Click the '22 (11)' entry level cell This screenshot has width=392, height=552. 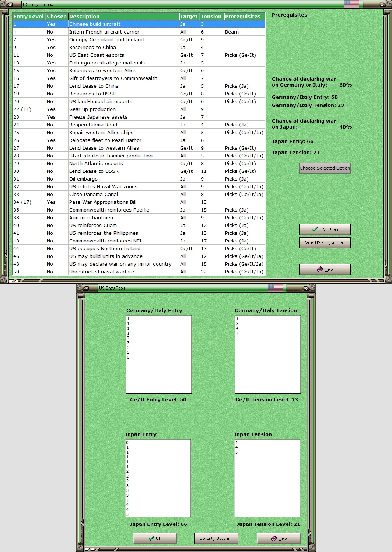click(x=29, y=109)
